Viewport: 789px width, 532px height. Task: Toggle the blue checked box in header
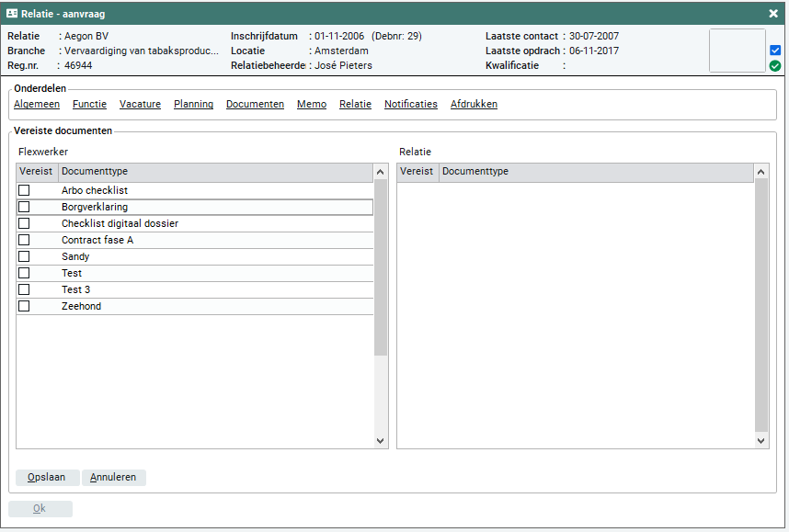775,51
